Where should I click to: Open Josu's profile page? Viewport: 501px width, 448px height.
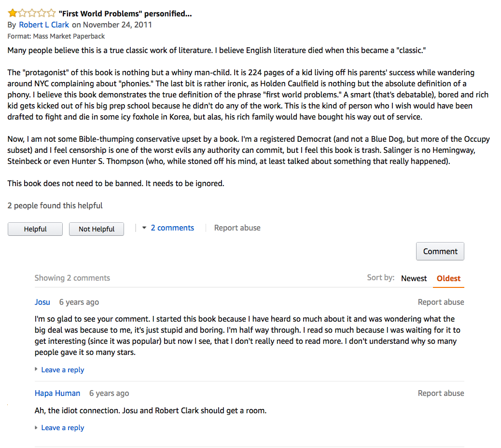click(x=42, y=302)
